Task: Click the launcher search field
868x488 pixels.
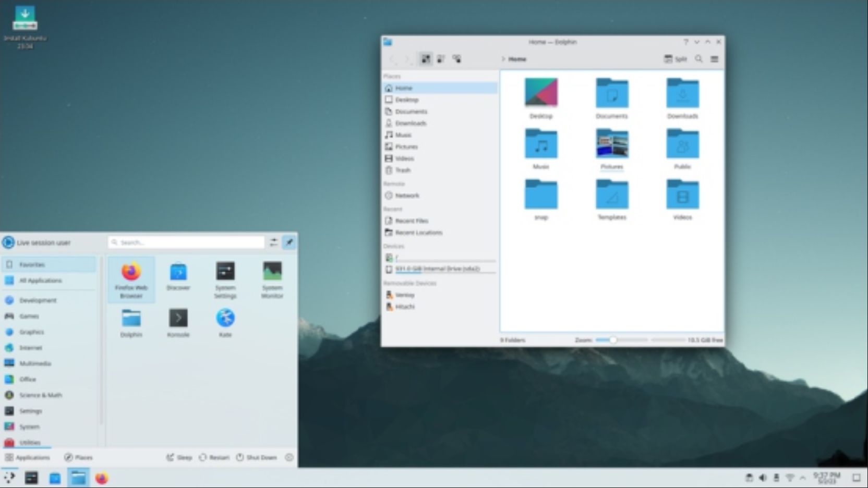Action: (x=186, y=242)
